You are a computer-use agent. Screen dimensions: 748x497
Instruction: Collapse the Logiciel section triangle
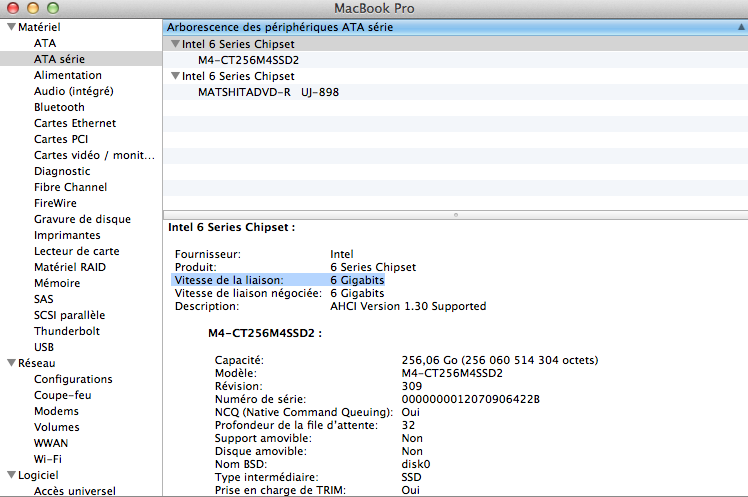coord(11,475)
